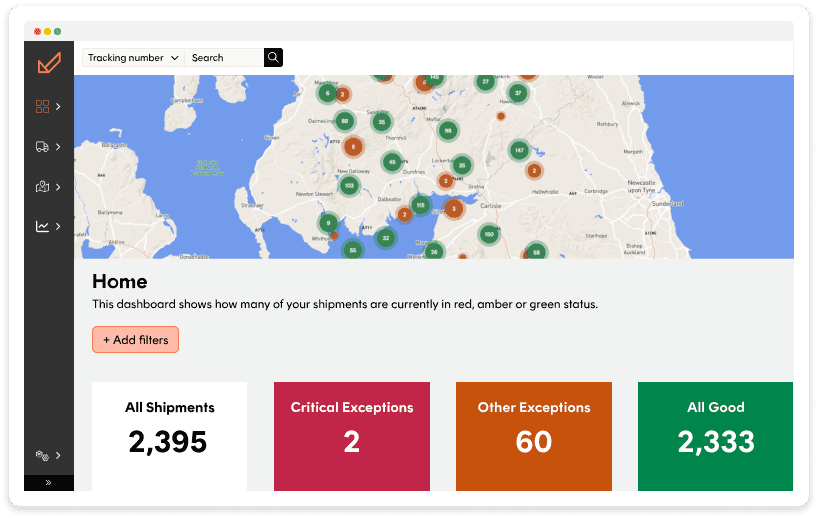
Task: Open the All Shipments 2,395 card
Action: (x=170, y=436)
